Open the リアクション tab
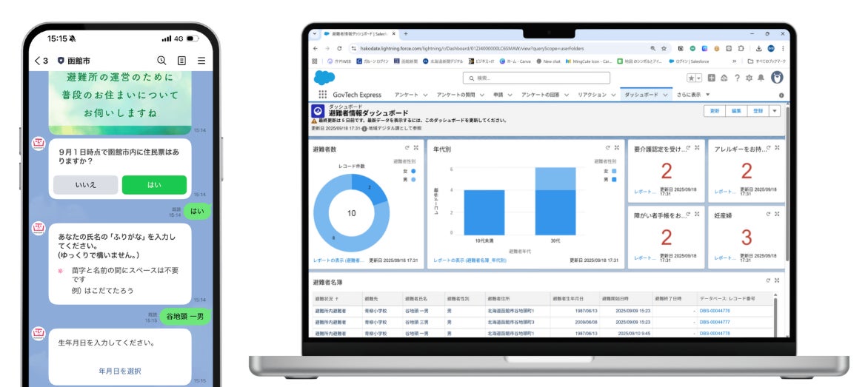Viewport: 868px width, 387px height. [x=592, y=95]
